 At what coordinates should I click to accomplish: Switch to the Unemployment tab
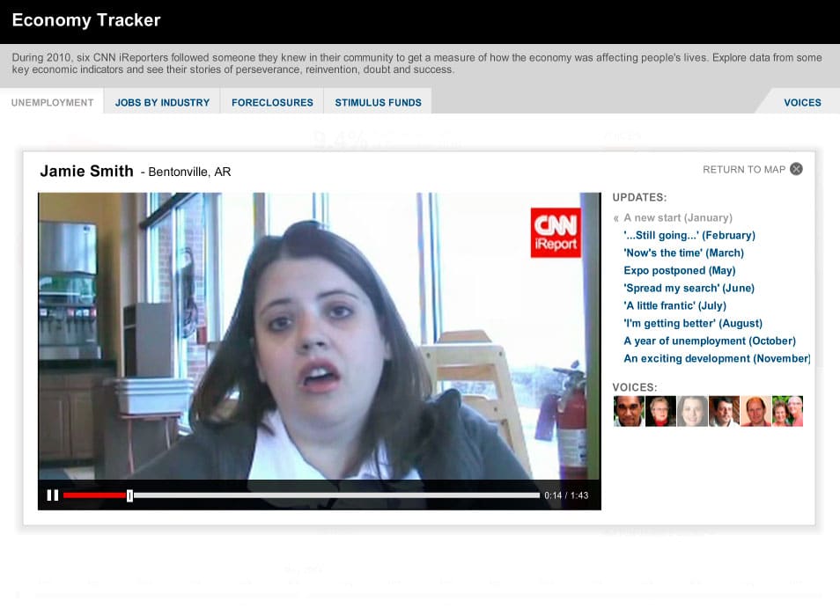[52, 102]
